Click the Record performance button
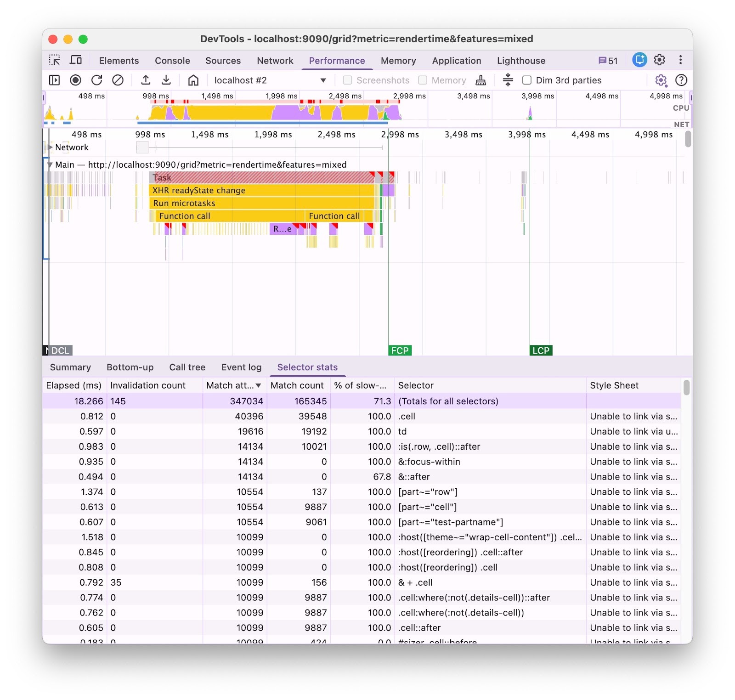This screenshot has width=735, height=700. click(x=75, y=80)
